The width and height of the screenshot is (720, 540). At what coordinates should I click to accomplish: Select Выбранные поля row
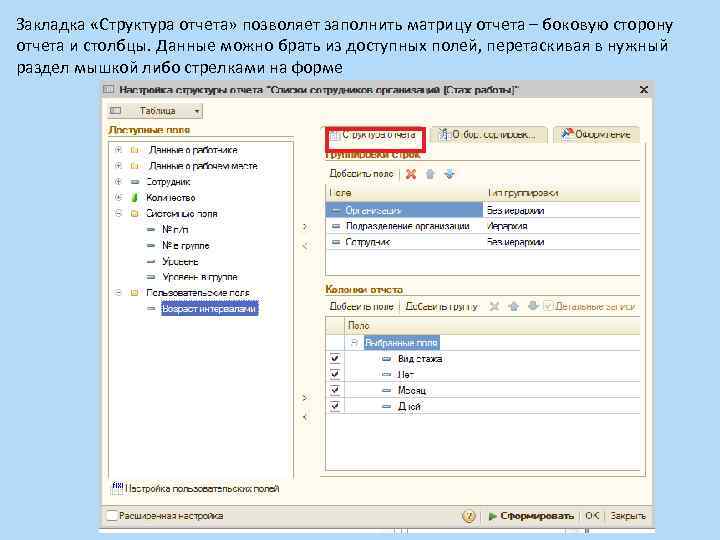(x=401, y=343)
